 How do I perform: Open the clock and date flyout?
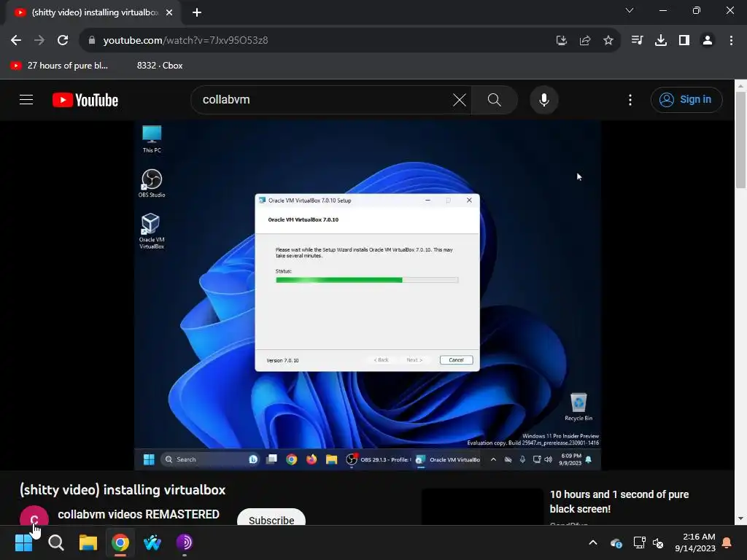[695, 542]
